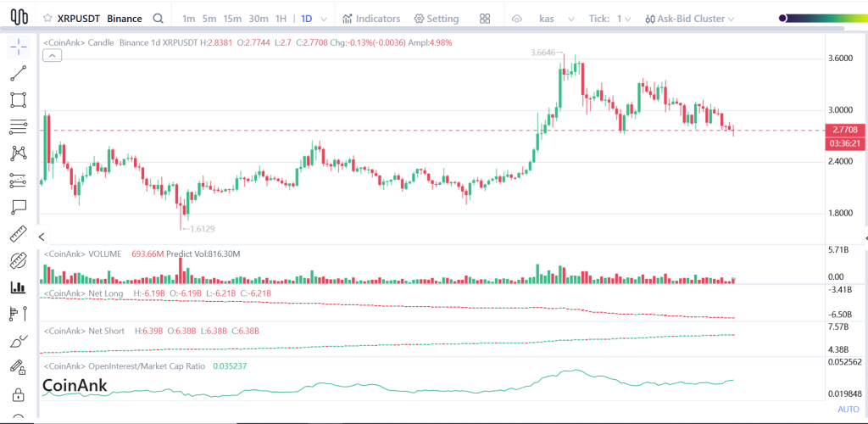Switch to the 1m timeframe

pyautogui.click(x=189, y=19)
